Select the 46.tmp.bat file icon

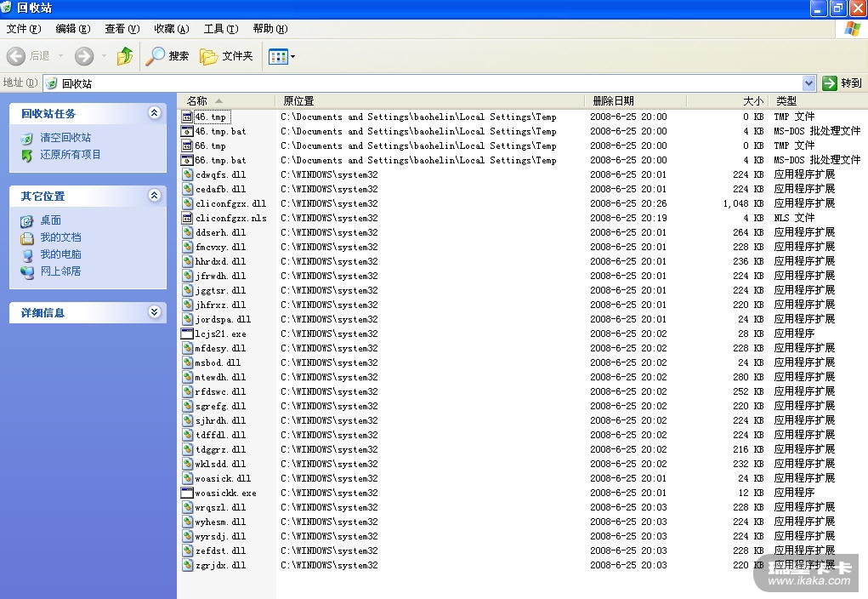coord(188,131)
